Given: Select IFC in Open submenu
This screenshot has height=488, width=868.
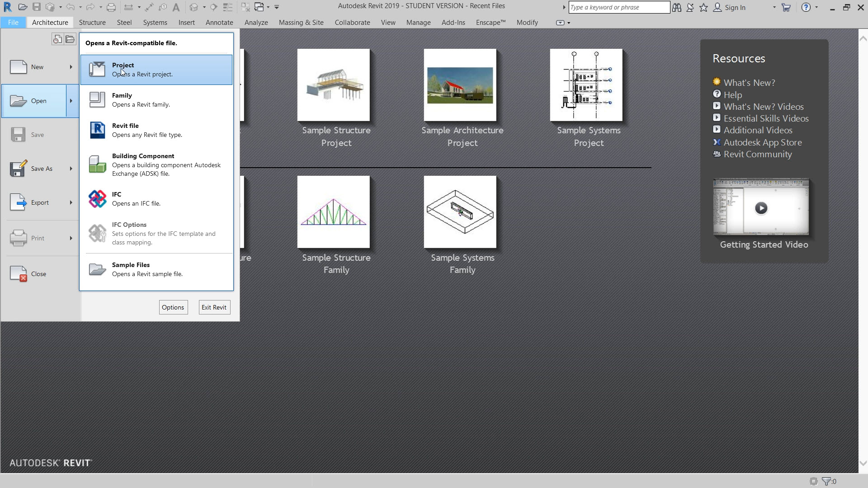Looking at the screenshot, I should [156, 199].
